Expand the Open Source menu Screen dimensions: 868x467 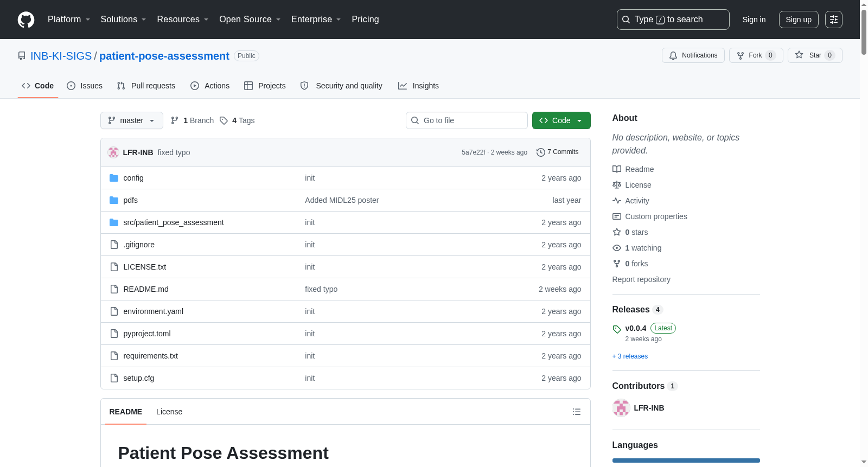(x=250, y=20)
